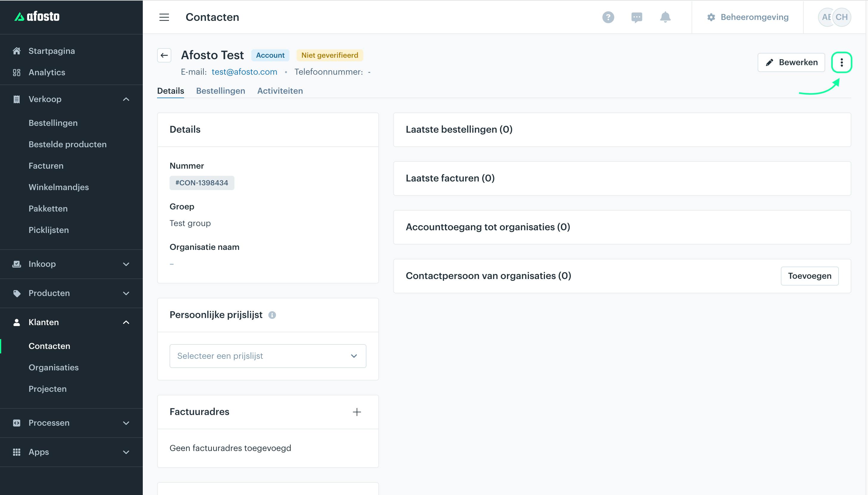Switch to the Details tab
The image size is (868, 495).
pyautogui.click(x=171, y=91)
